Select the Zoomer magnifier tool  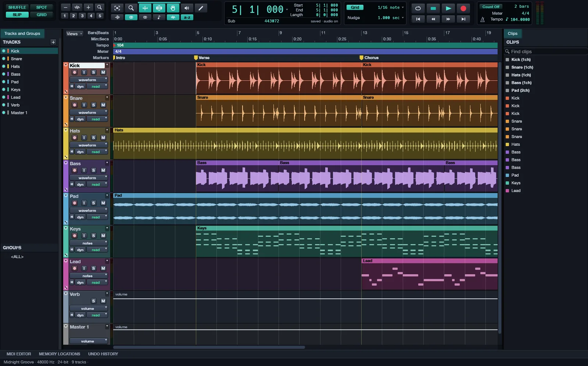tap(131, 8)
